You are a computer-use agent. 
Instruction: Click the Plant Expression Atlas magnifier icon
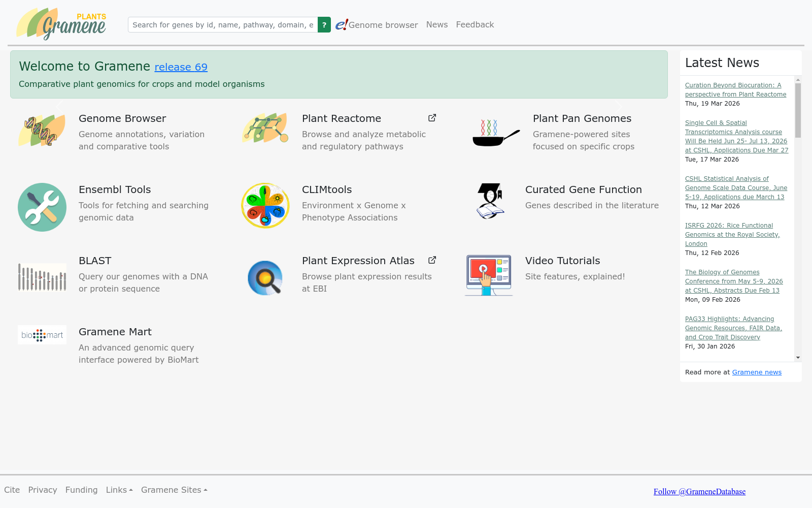click(265, 278)
